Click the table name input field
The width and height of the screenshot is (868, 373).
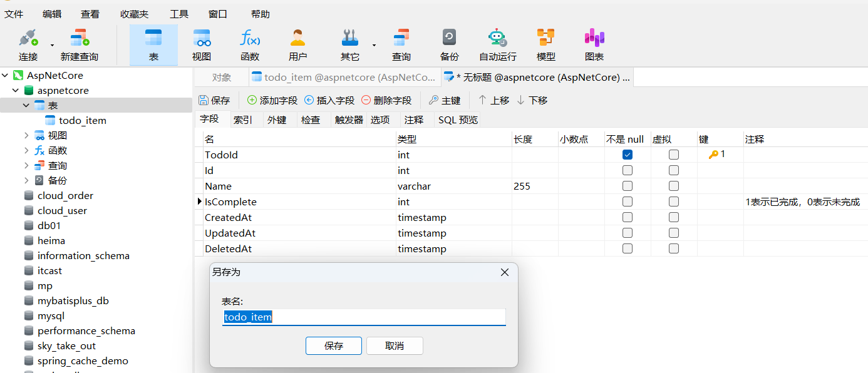363,317
